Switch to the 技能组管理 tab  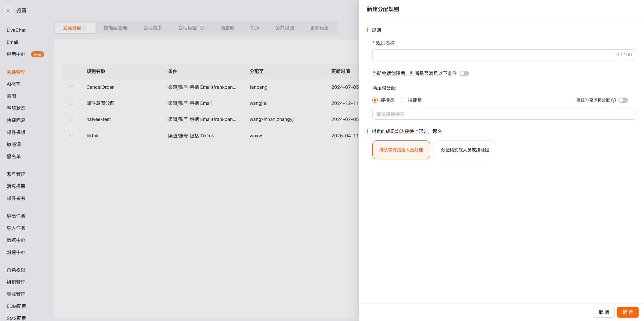[x=115, y=28]
